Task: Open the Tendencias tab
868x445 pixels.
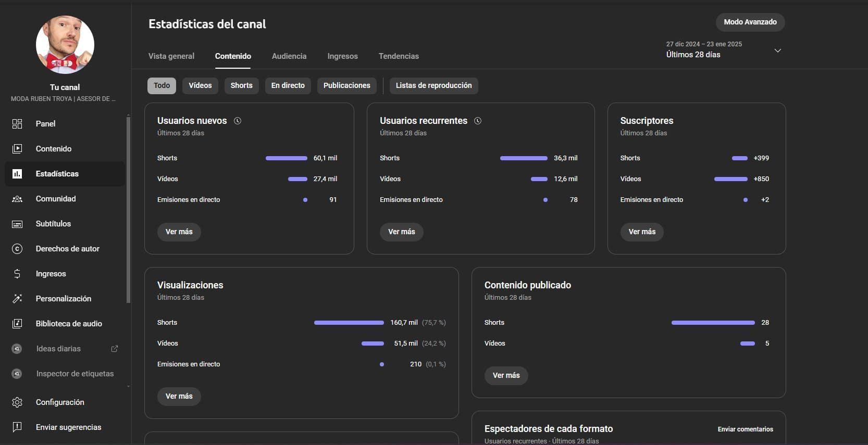Action: pyautogui.click(x=399, y=56)
